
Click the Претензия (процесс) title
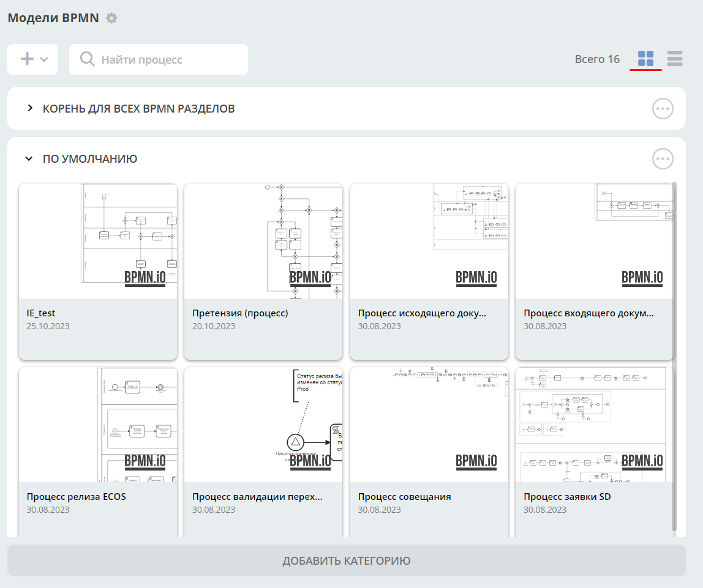(240, 313)
